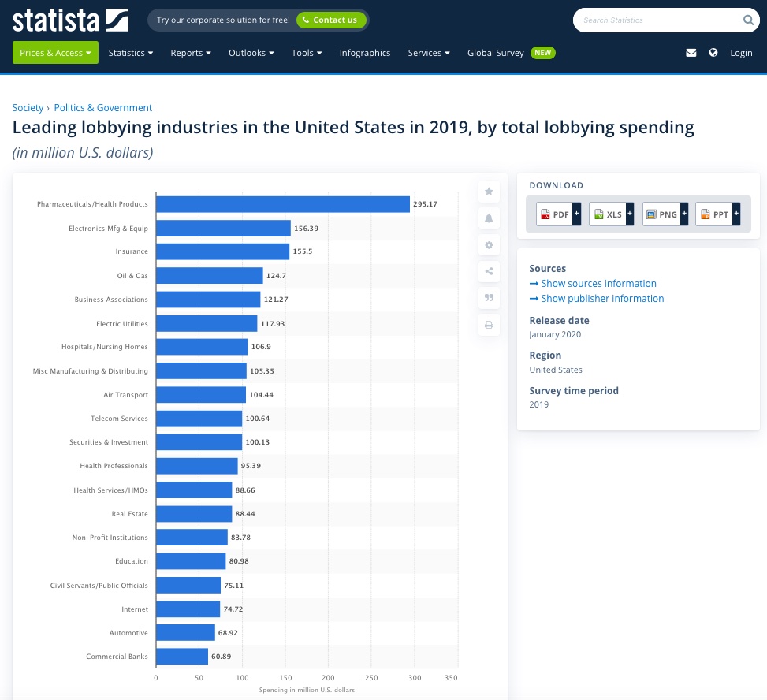Download the chart as PNG
767x700 pixels.
click(661, 214)
